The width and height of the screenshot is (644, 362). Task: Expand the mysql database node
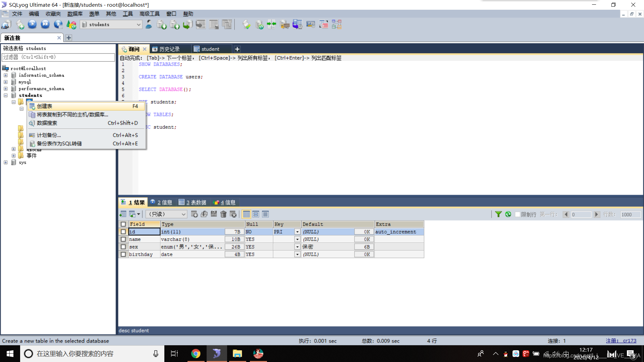click(6, 82)
